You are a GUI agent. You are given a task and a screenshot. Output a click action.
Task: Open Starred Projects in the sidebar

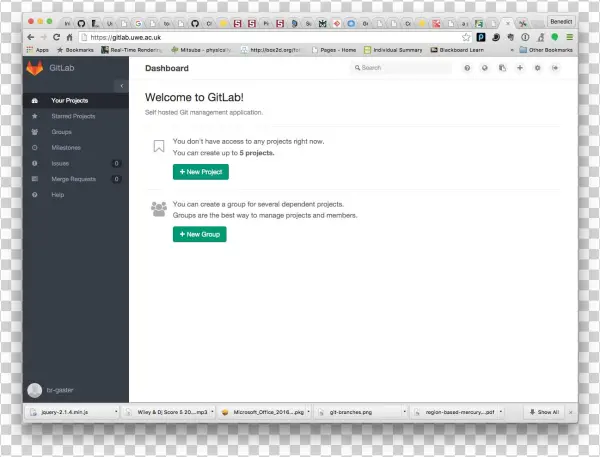tap(76, 116)
